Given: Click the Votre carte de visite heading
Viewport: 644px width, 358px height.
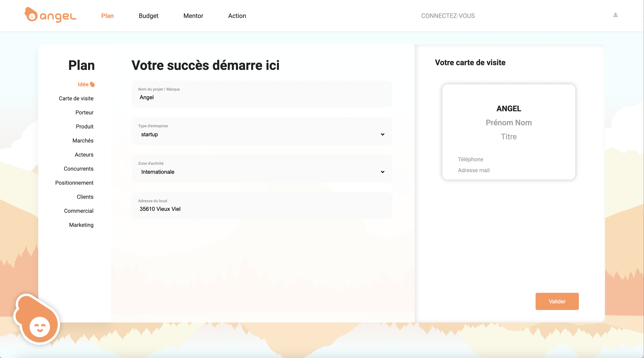Looking at the screenshot, I should click(470, 62).
